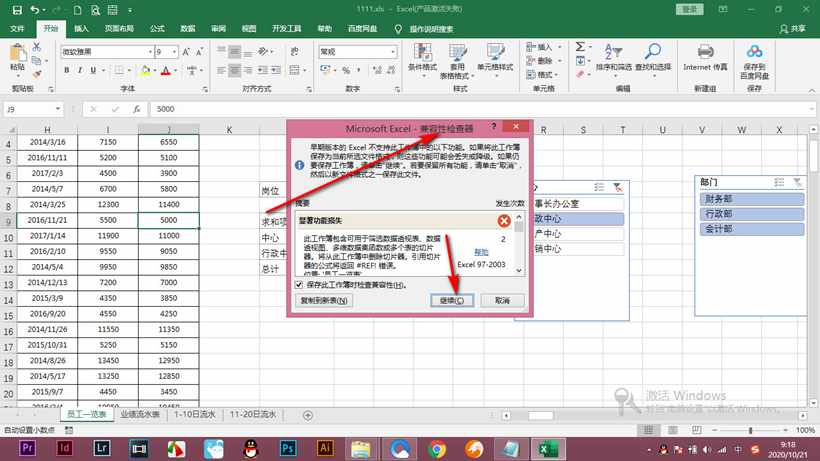Open the font name dropdown

150,52
